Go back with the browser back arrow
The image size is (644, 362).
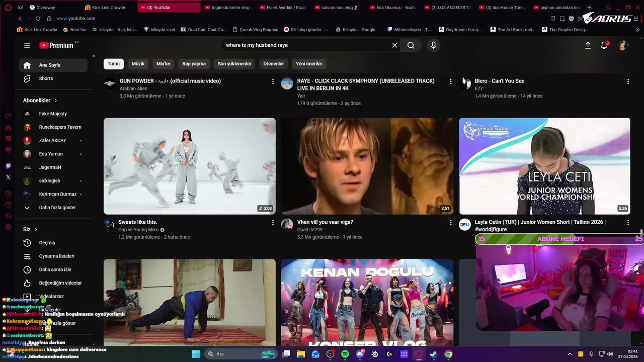pyautogui.click(x=20, y=19)
